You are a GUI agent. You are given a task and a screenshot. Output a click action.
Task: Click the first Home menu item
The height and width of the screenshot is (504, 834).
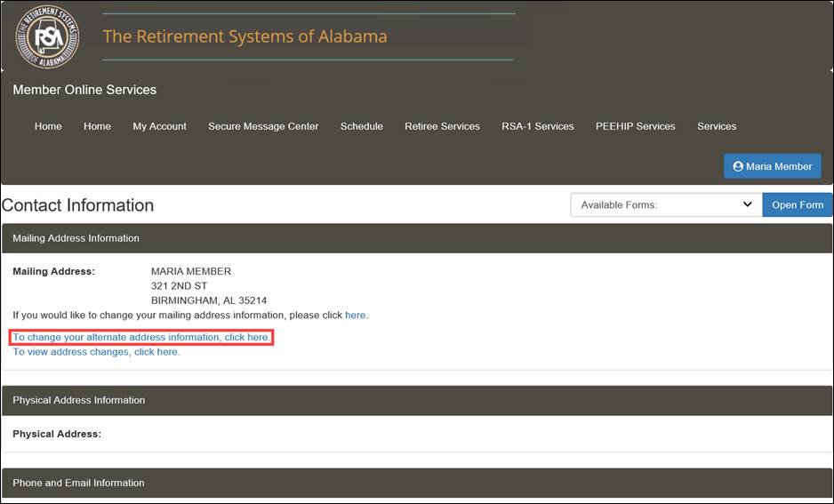coord(48,126)
